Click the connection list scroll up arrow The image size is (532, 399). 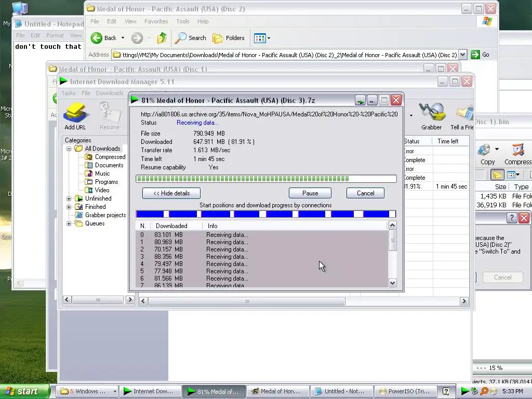point(393,225)
